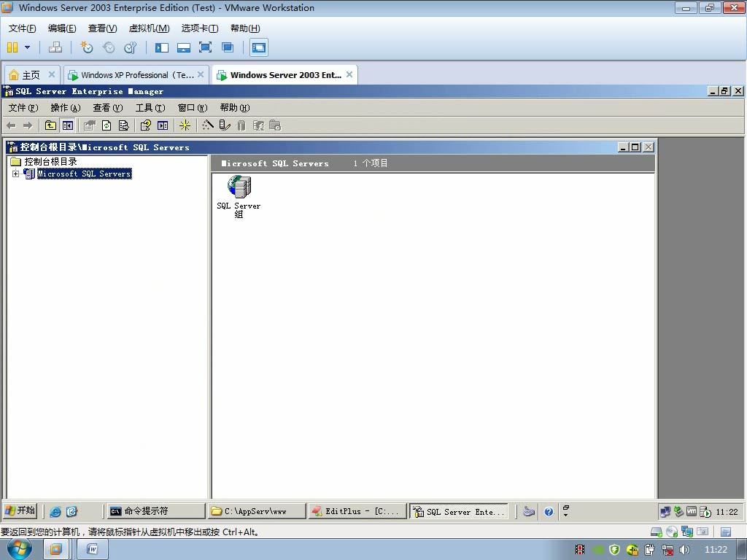Toggle the VMware library sidebar icon
The image size is (747, 560).
[161, 47]
